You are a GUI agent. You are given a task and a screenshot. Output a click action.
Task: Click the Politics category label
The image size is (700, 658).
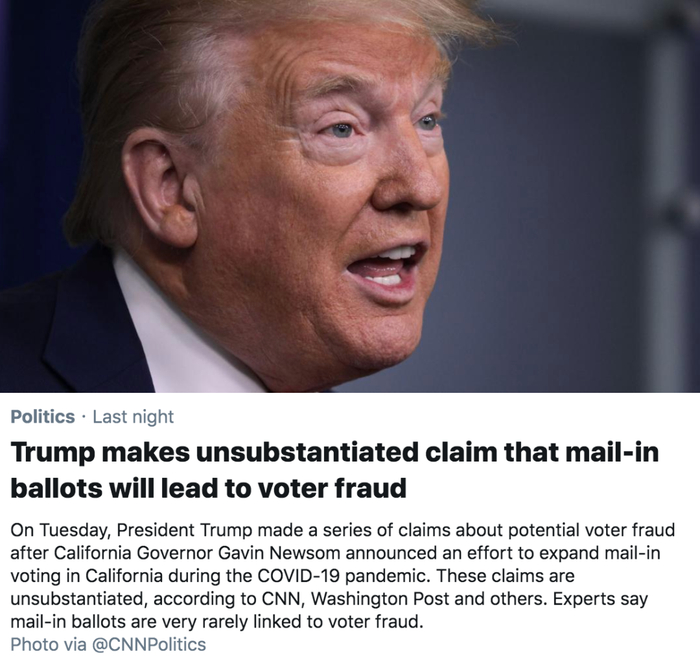click(42, 416)
